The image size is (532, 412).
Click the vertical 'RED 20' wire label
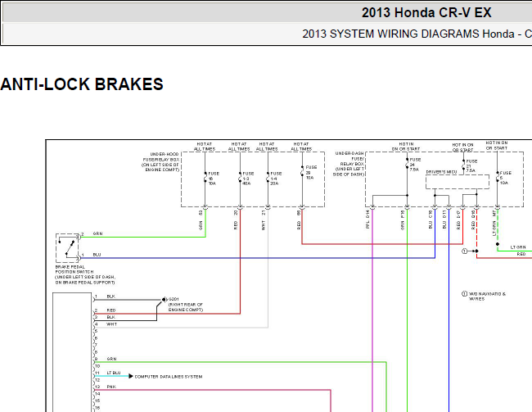click(x=236, y=220)
